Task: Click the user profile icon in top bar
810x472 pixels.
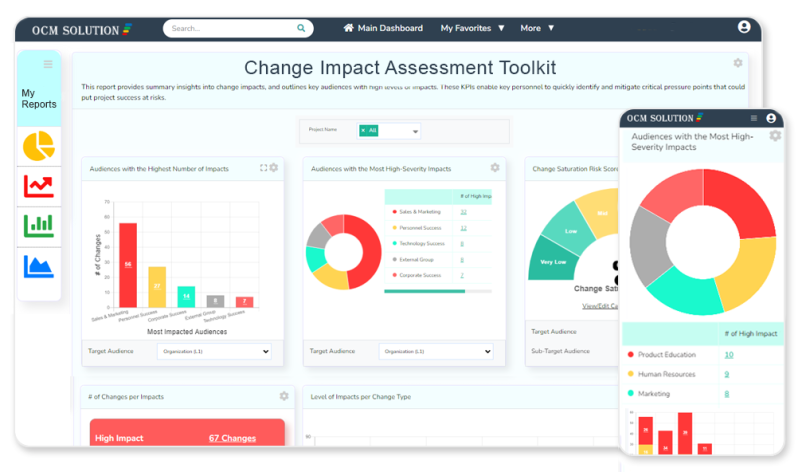Action: click(743, 28)
